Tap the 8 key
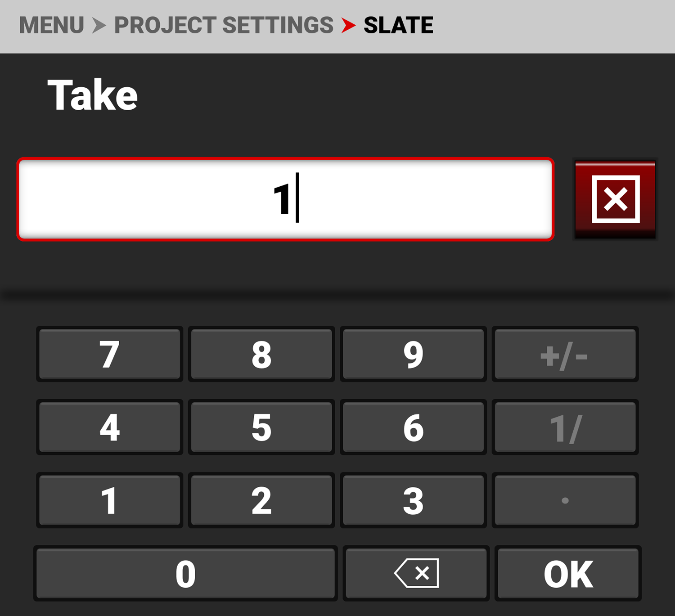The width and height of the screenshot is (675, 616). [261, 355]
